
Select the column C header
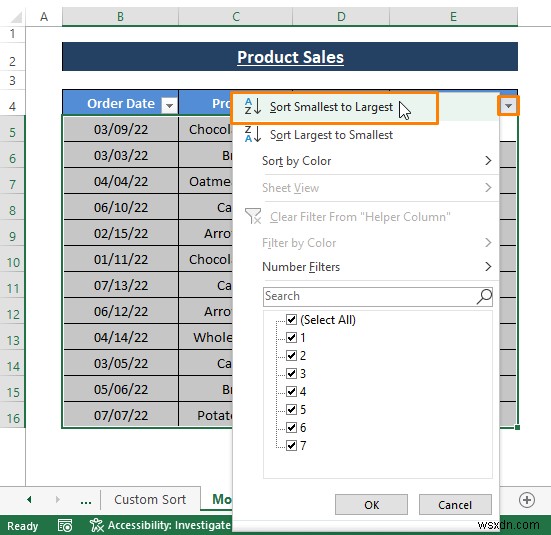click(236, 16)
